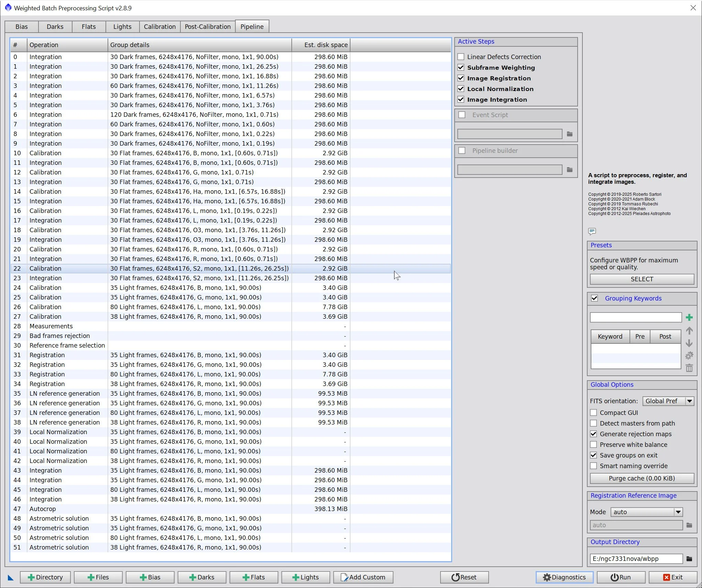Click the grouping keyword input field
This screenshot has height=588, width=702.
[635, 317]
